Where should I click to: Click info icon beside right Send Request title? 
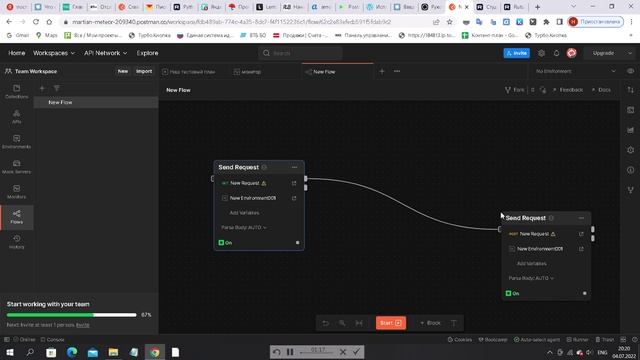pos(551,218)
